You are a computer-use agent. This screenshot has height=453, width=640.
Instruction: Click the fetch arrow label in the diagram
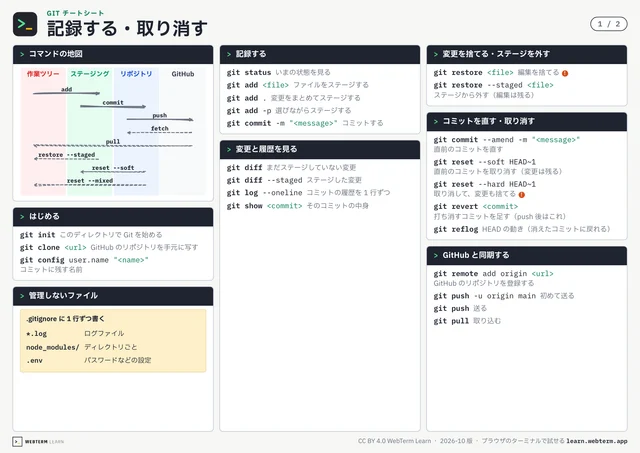coord(160,129)
